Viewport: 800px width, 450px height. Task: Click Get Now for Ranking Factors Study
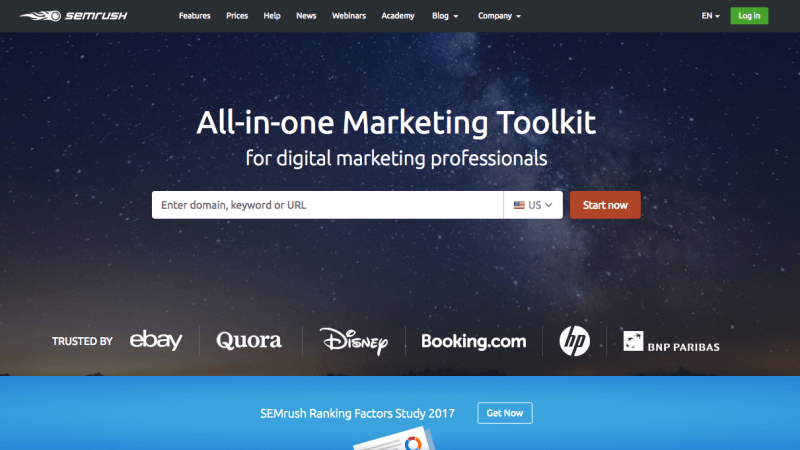point(505,413)
